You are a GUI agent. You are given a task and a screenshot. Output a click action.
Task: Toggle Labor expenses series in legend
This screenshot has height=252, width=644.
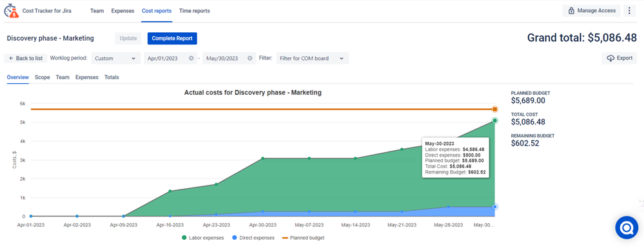click(x=202, y=238)
